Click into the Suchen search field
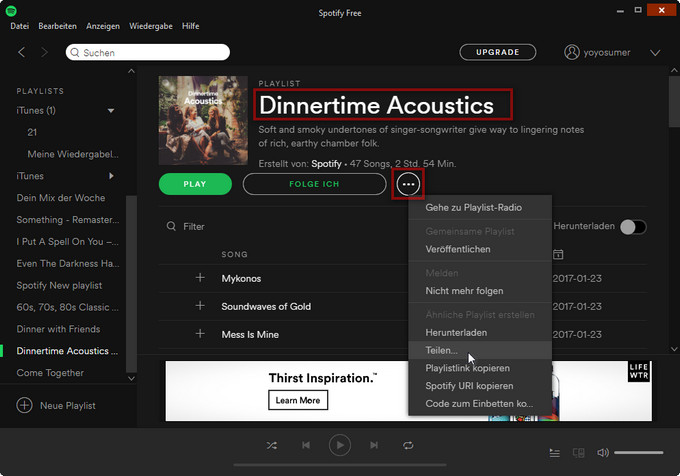Viewport: 680px width, 476px height. [x=148, y=52]
